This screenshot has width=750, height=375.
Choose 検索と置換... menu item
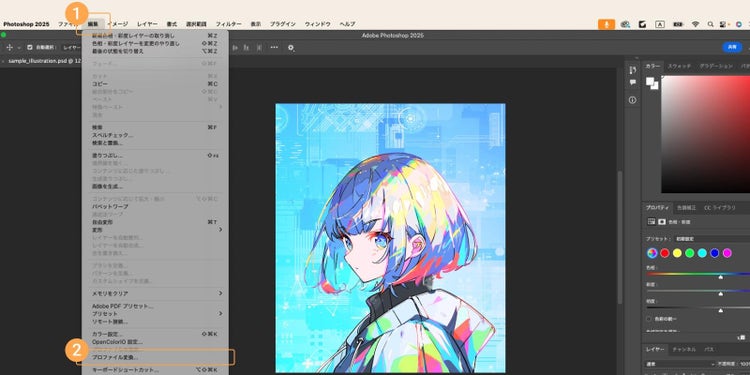click(156, 143)
